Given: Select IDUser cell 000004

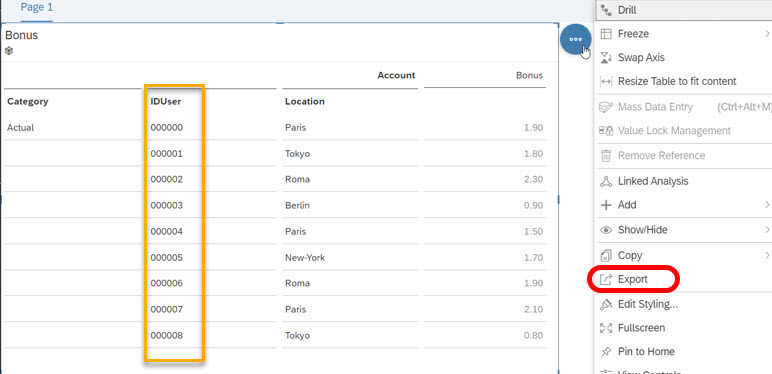Looking at the screenshot, I should (x=167, y=231).
